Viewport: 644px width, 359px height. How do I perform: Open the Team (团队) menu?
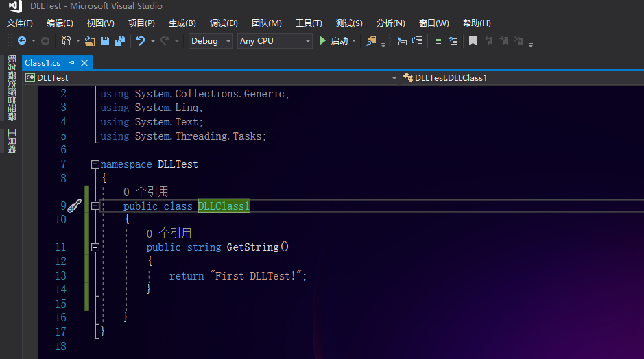(x=267, y=23)
